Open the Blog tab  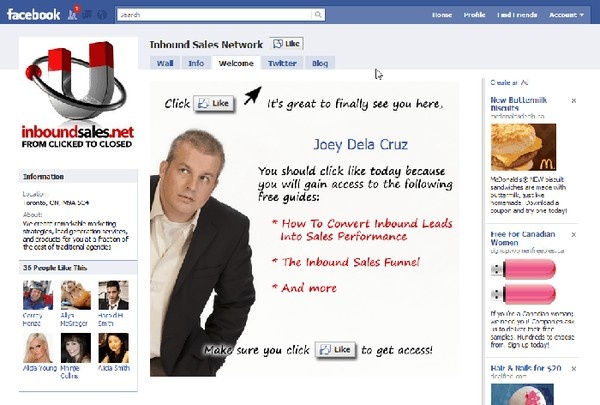pyautogui.click(x=319, y=63)
